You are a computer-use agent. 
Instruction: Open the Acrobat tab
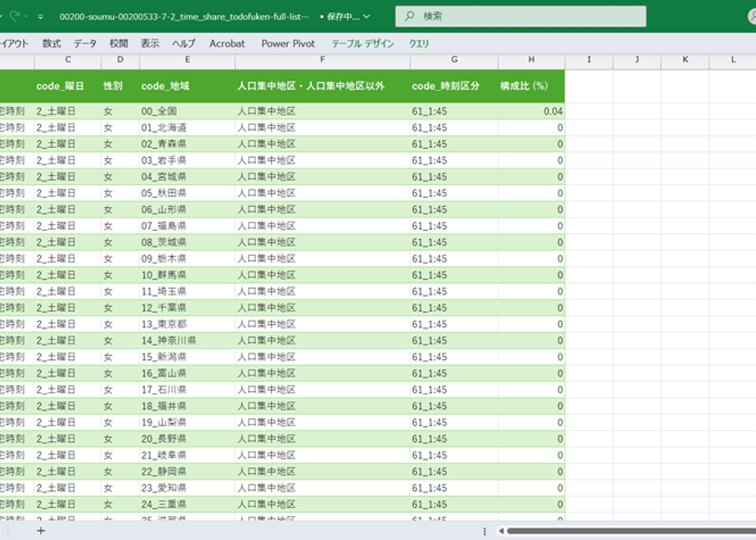point(227,43)
